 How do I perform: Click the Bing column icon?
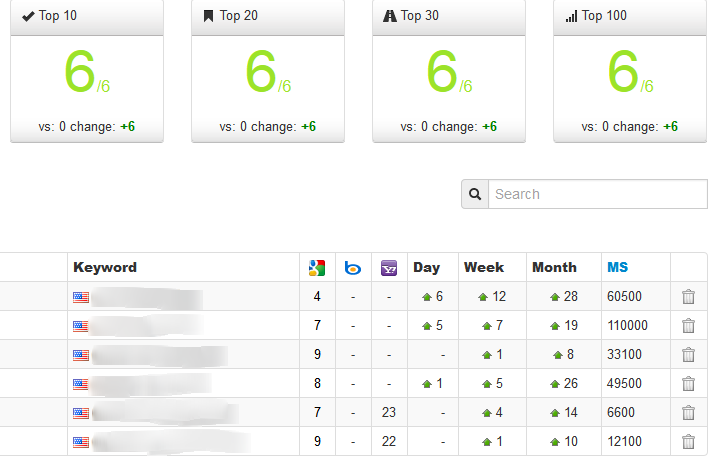[x=353, y=268]
